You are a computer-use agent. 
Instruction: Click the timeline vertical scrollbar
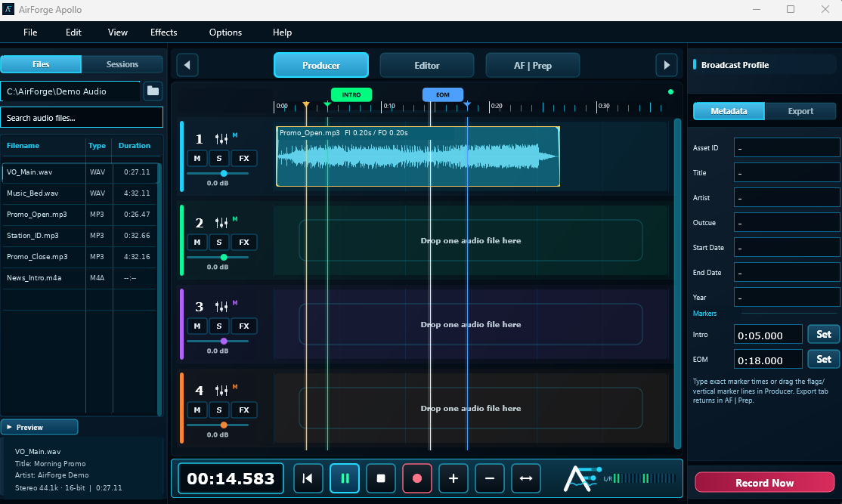point(678,283)
